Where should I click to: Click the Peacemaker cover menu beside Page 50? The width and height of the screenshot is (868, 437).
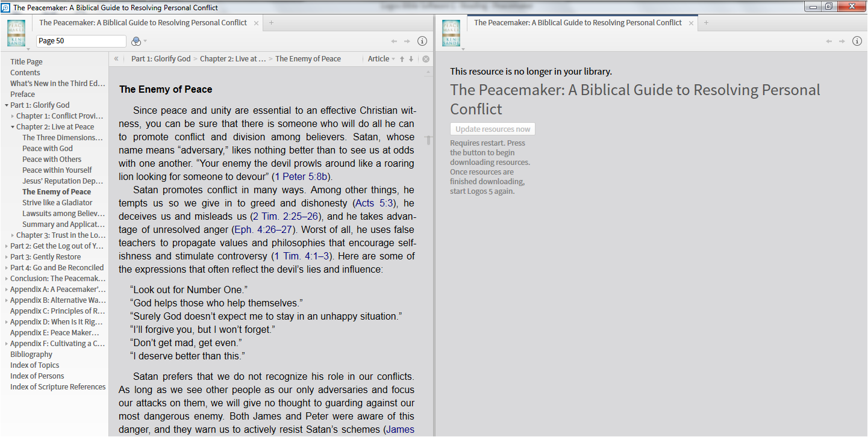coord(16,34)
